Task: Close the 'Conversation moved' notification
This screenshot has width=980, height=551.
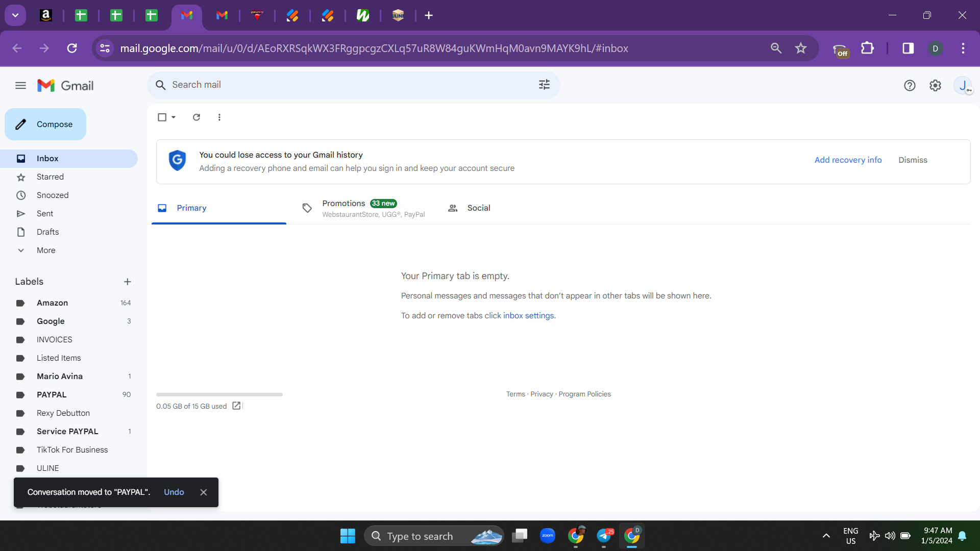Action: coord(204,492)
